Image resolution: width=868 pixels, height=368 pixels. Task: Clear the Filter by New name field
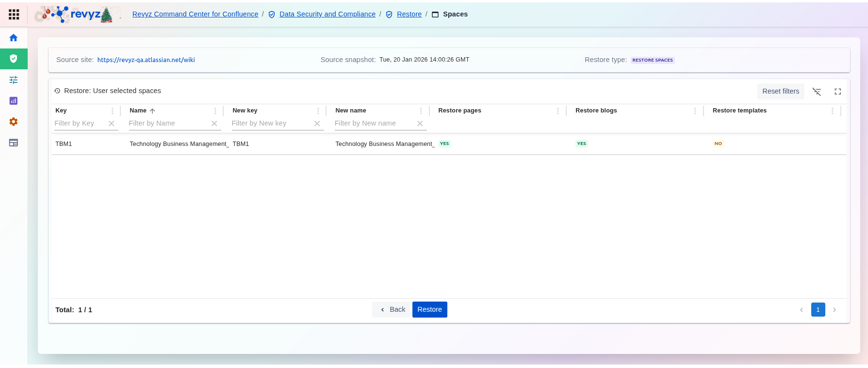[420, 124]
